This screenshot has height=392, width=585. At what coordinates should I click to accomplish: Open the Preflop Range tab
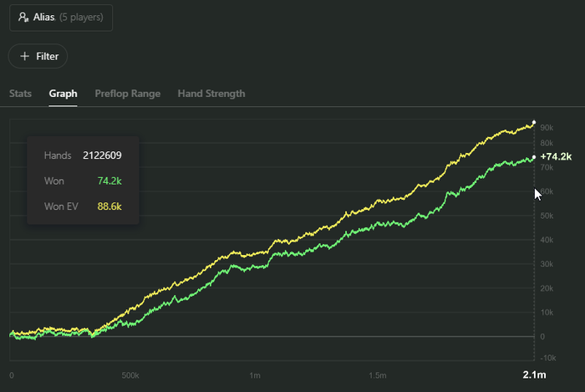coord(128,94)
